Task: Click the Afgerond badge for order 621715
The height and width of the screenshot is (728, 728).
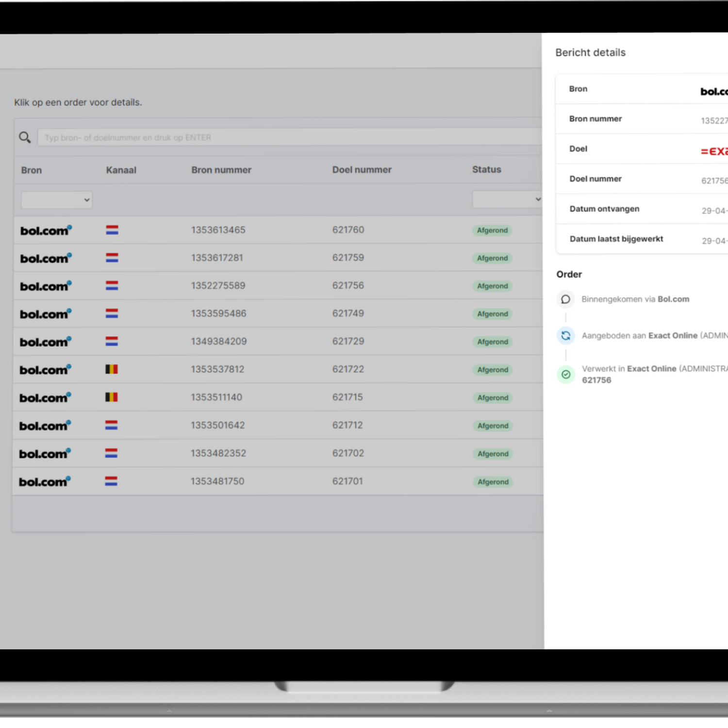Action: (x=493, y=397)
